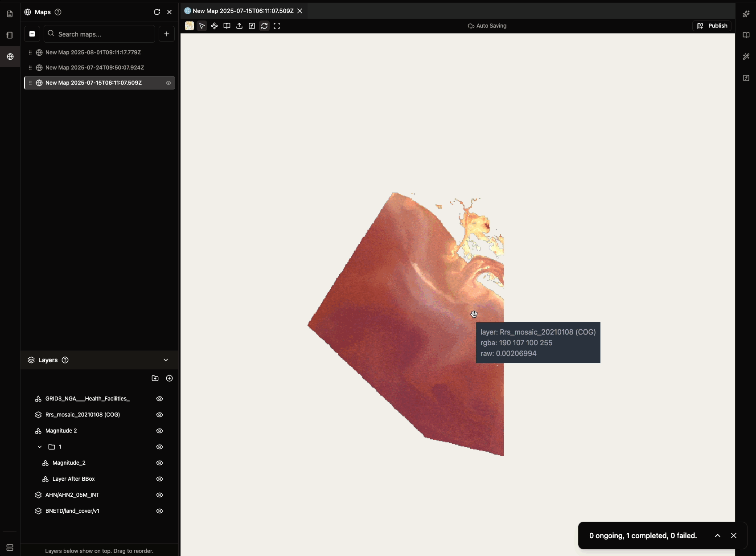Click the Publish button
This screenshot has height=556, width=756.
(712, 26)
